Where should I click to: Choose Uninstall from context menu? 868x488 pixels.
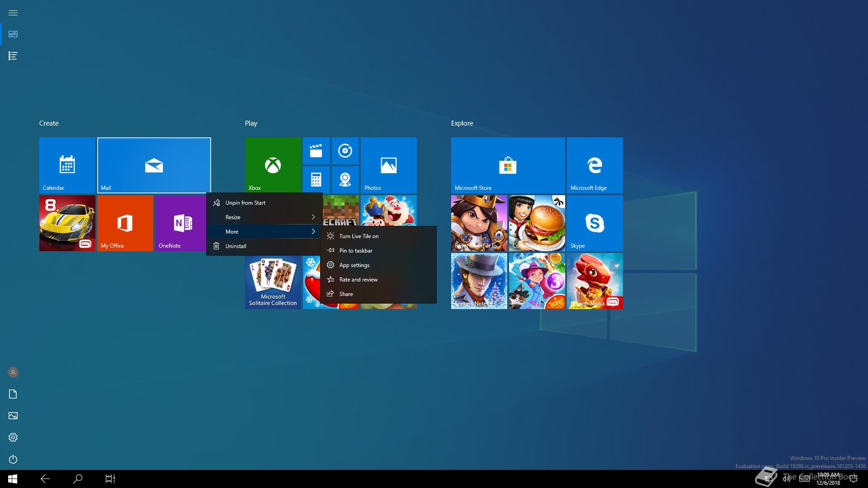(x=264, y=246)
